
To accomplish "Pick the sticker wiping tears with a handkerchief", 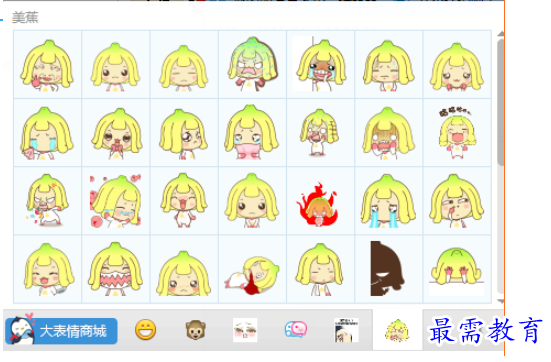I will click(47, 132).
